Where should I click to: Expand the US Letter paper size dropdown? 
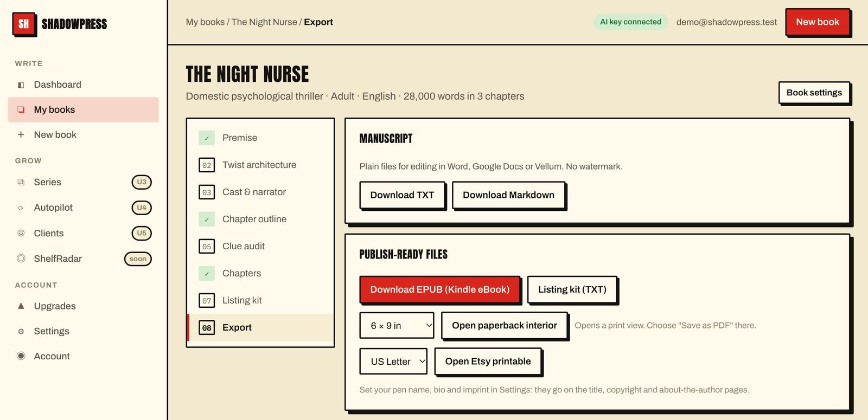[x=393, y=361]
